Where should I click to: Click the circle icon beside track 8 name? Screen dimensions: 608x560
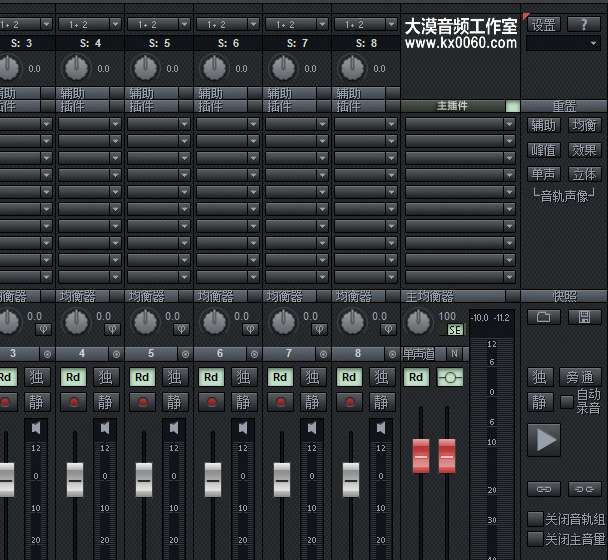point(392,354)
